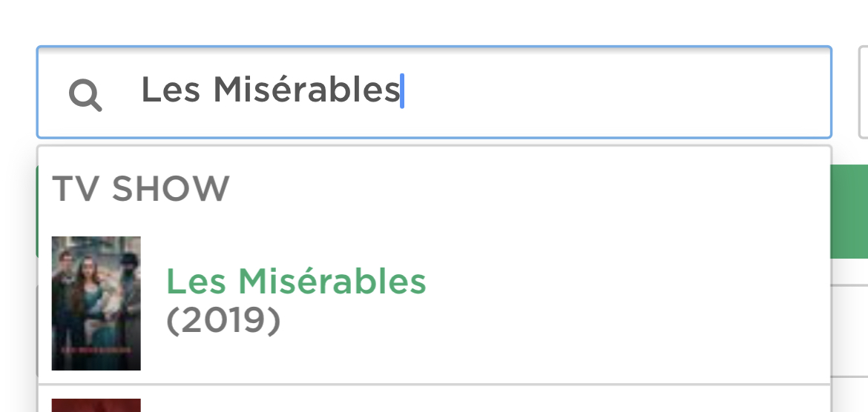
Task: Open the Les Misérables title link
Action: 296,282
